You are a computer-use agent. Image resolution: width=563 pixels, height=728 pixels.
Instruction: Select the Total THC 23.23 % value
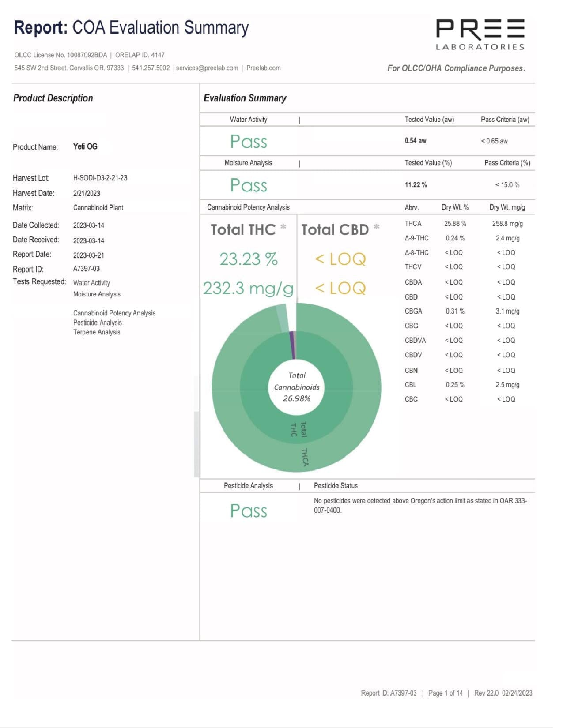pyautogui.click(x=249, y=259)
